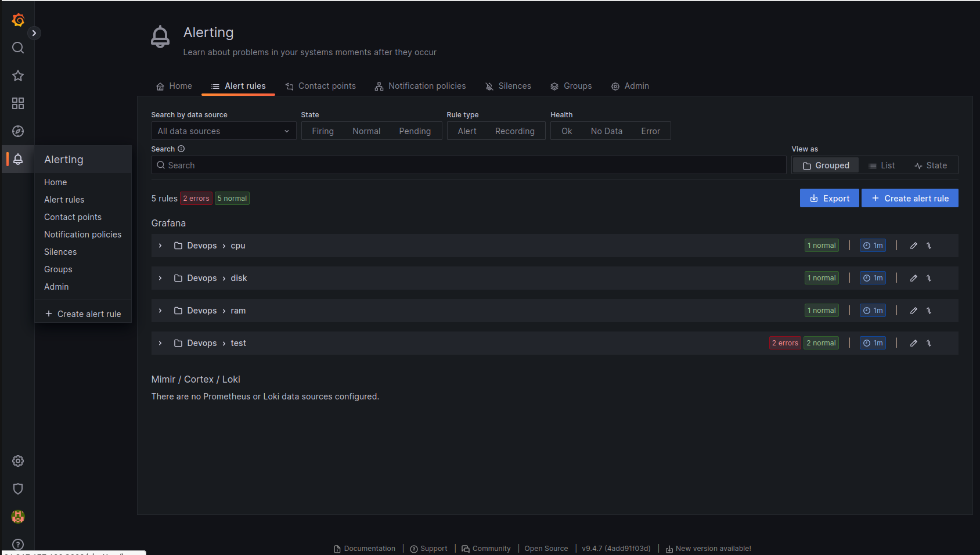The height and width of the screenshot is (555, 980).
Task: Expand the Devops disk rule group
Action: (160, 278)
